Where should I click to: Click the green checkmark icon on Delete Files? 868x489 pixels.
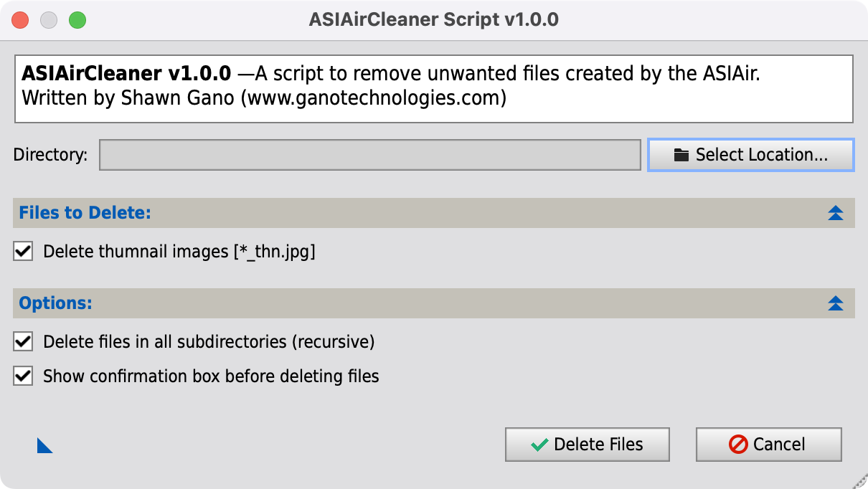(x=539, y=445)
